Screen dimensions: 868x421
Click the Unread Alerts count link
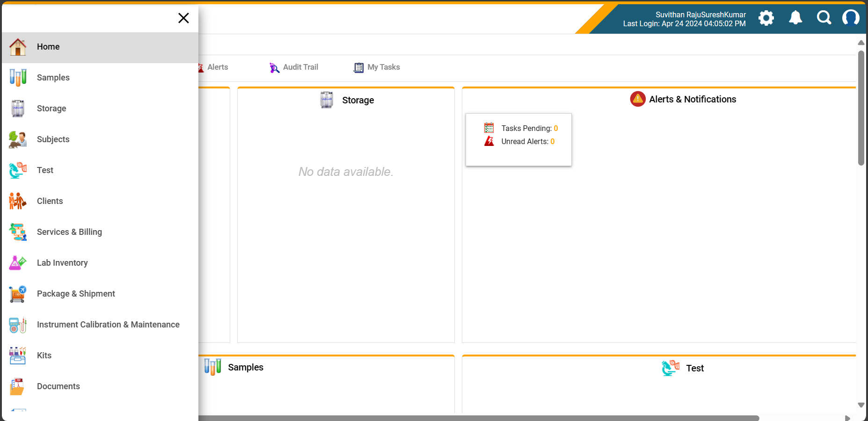click(x=553, y=142)
